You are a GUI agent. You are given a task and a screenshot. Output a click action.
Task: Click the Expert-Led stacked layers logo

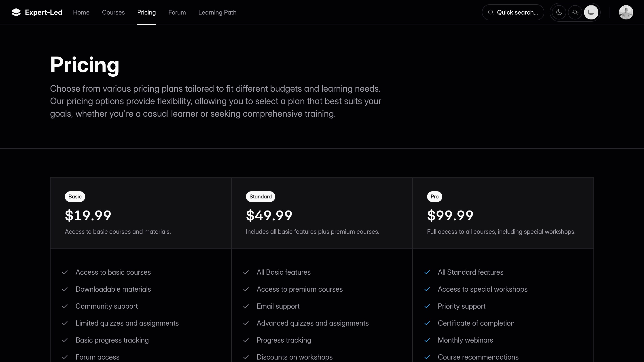[x=16, y=12]
